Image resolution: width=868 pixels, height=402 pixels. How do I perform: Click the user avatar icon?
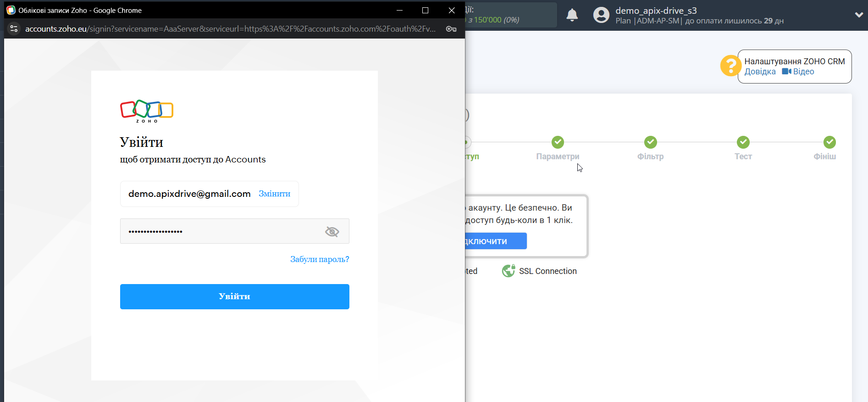(601, 15)
